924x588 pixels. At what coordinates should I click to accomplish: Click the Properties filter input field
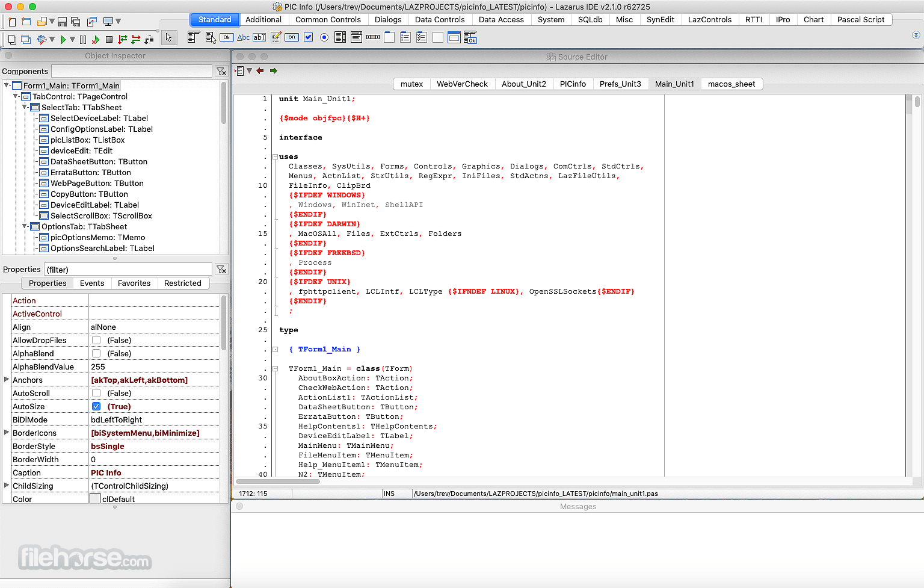tap(128, 269)
